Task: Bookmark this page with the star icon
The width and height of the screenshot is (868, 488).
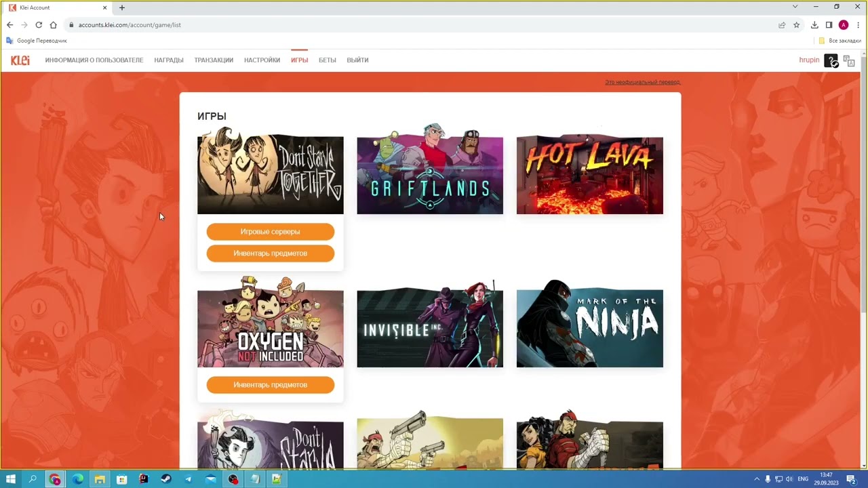Action: 797,25
